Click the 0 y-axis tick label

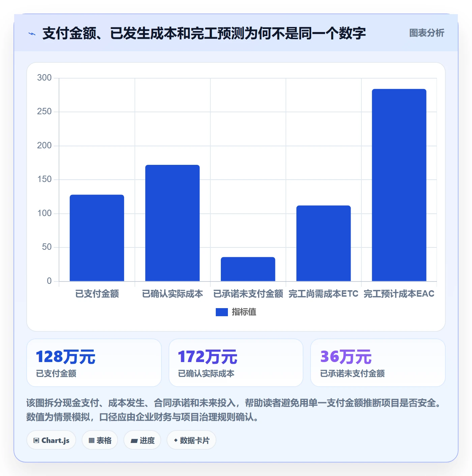[49, 281]
